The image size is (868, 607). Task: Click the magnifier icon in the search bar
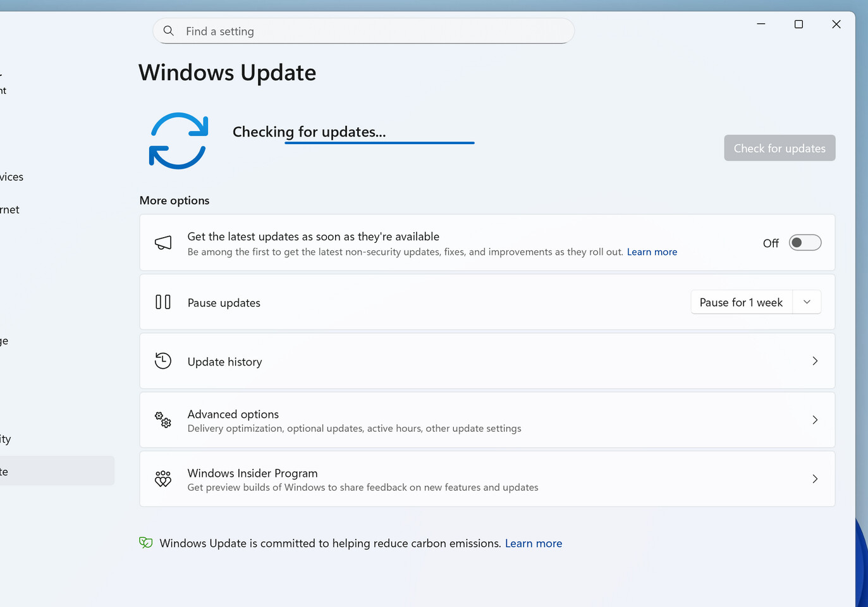(x=168, y=30)
